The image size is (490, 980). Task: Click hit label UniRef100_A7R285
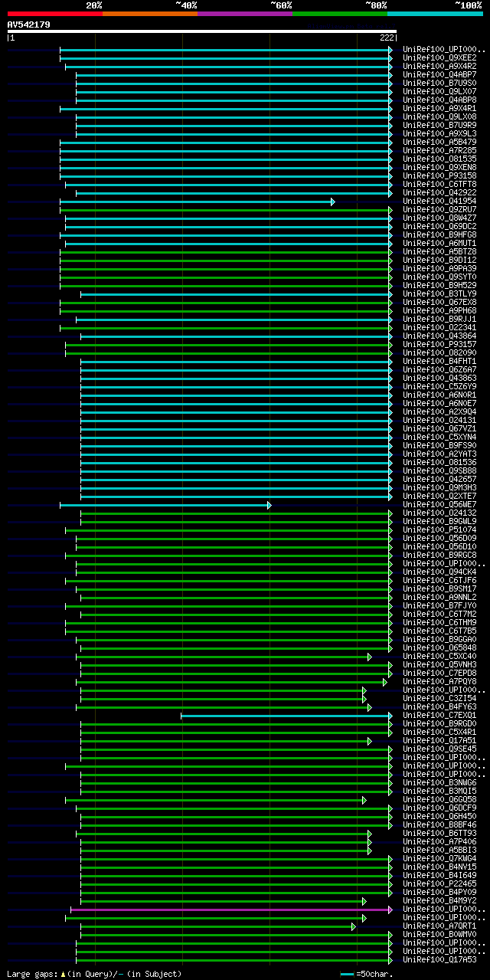439,151
